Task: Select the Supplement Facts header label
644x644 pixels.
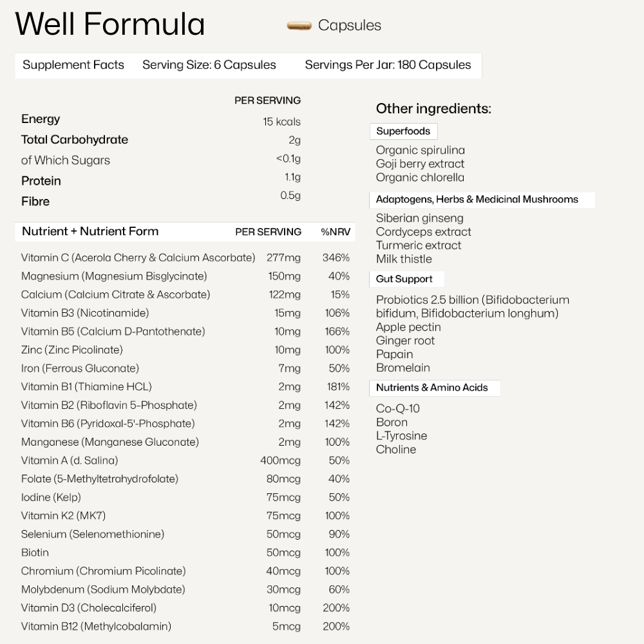Action: click(x=73, y=65)
